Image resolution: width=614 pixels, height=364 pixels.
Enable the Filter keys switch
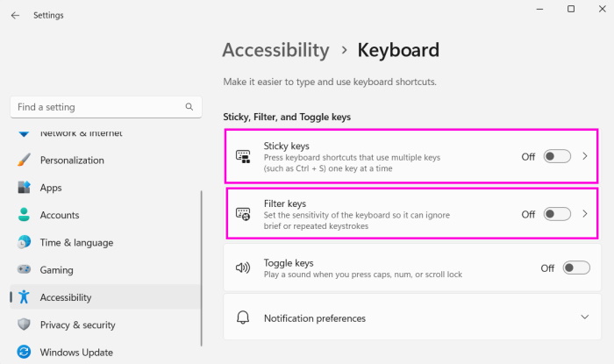(x=556, y=214)
